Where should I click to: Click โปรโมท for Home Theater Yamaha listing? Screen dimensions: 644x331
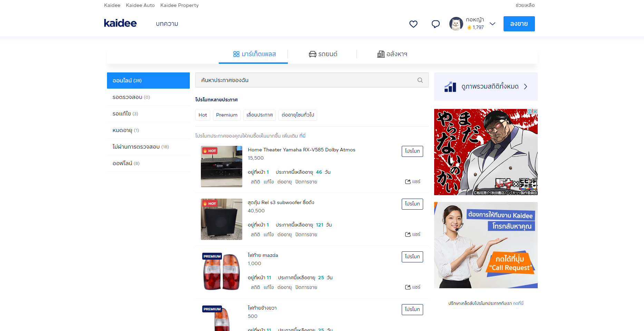tap(412, 151)
